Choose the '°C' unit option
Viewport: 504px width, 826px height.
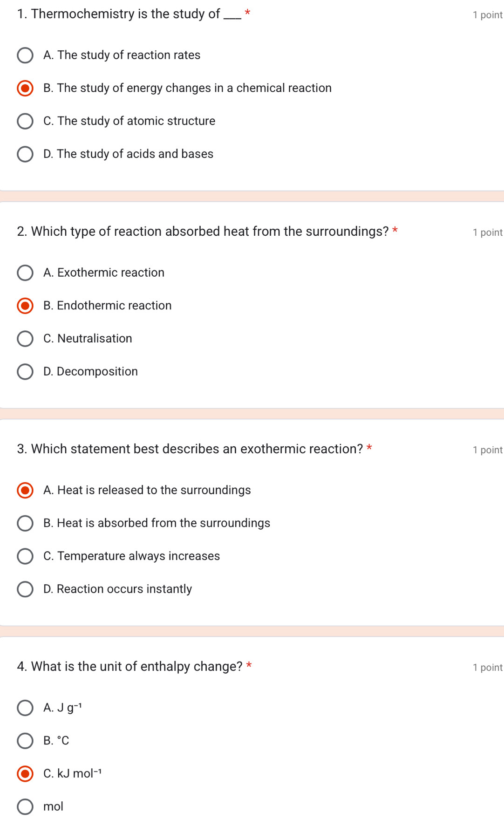tap(25, 741)
